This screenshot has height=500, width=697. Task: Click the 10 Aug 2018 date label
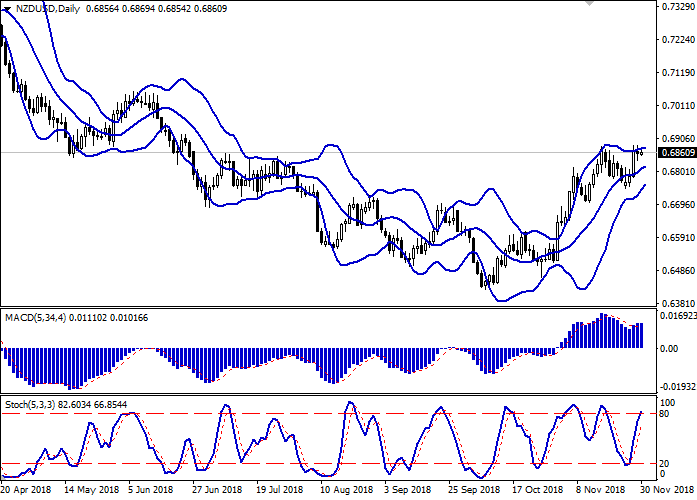[x=345, y=491]
